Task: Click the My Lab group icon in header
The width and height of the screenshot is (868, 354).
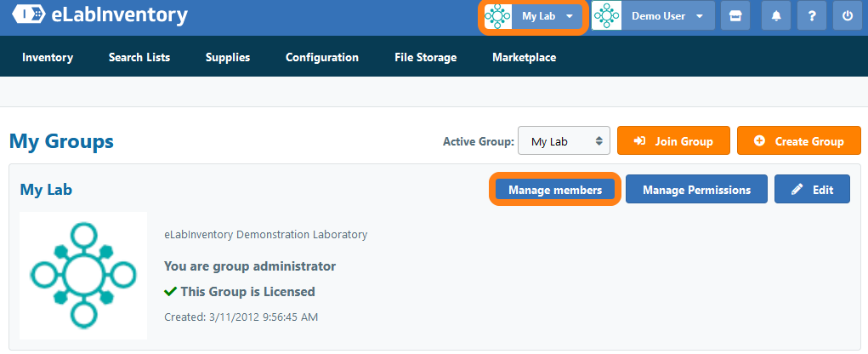Action: pos(496,16)
